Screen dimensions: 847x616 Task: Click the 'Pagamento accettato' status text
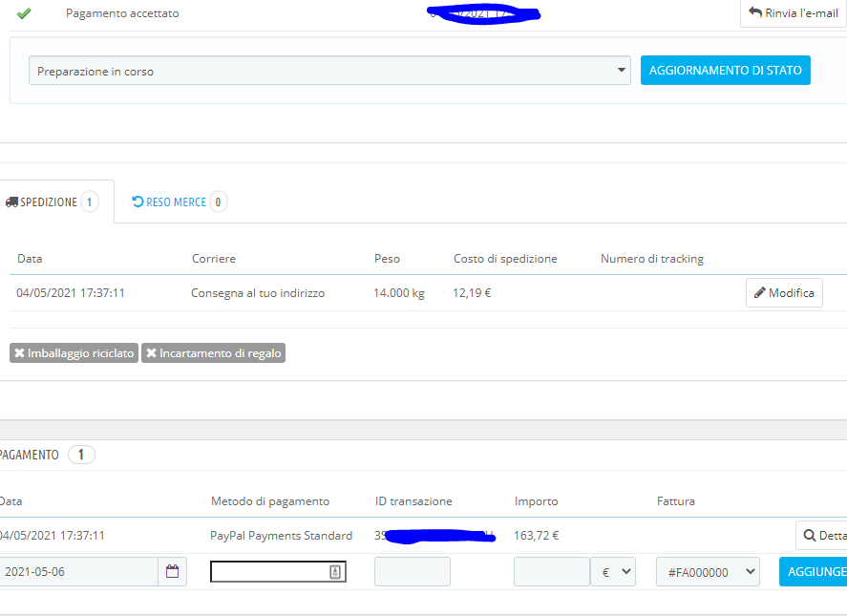point(122,13)
